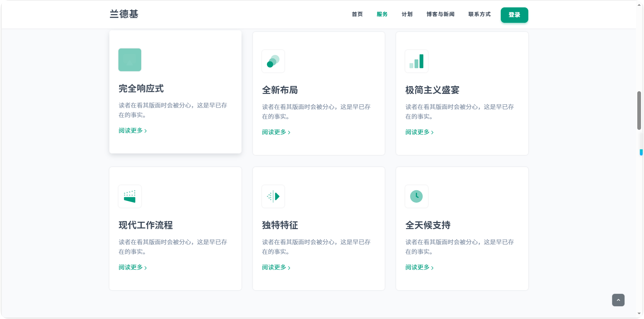Click the 登录 button
Image resolution: width=644 pixels, height=319 pixels.
pyautogui.click(x=514, y=15)
